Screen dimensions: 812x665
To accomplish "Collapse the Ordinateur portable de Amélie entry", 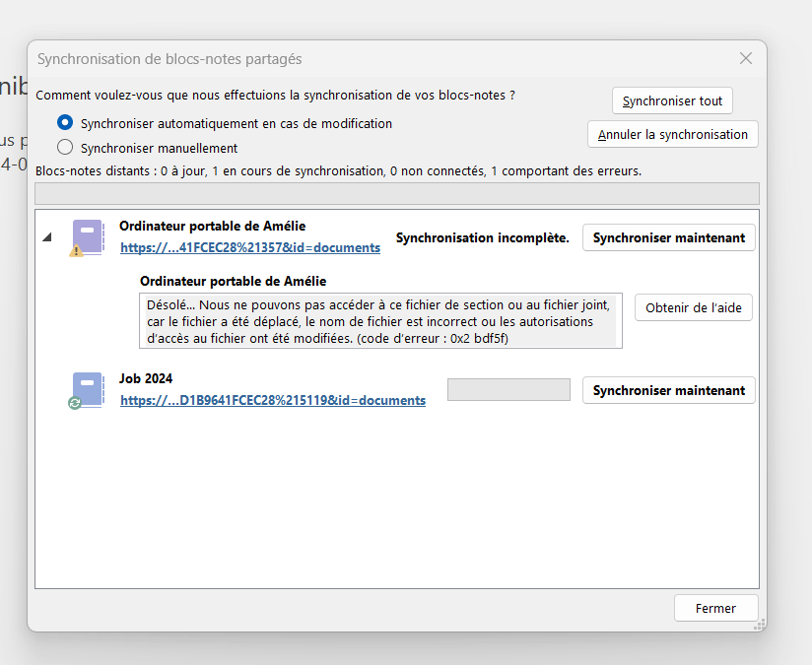I will point(47,237).
